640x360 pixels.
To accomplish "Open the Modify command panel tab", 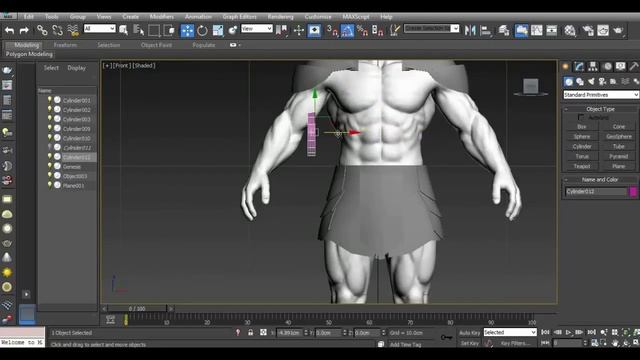I will pyautogui.click(x=579, y=67).
